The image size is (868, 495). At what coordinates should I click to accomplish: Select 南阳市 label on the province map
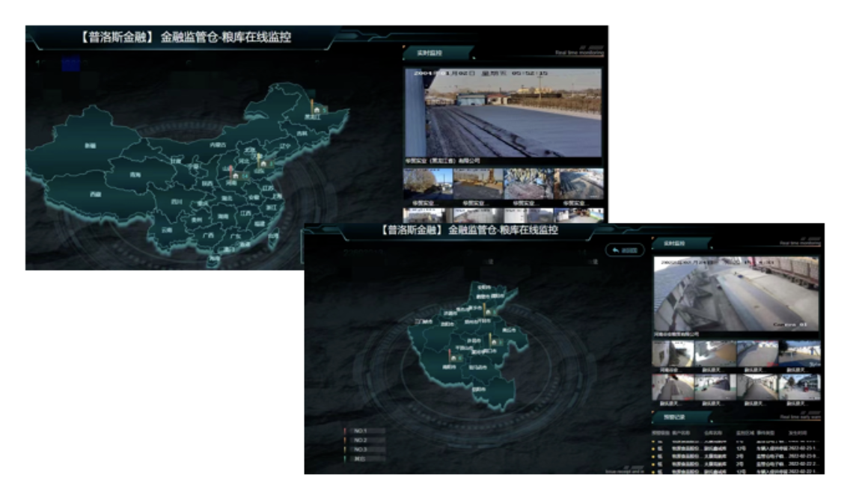pyautogui.click(x=450, y=367)
